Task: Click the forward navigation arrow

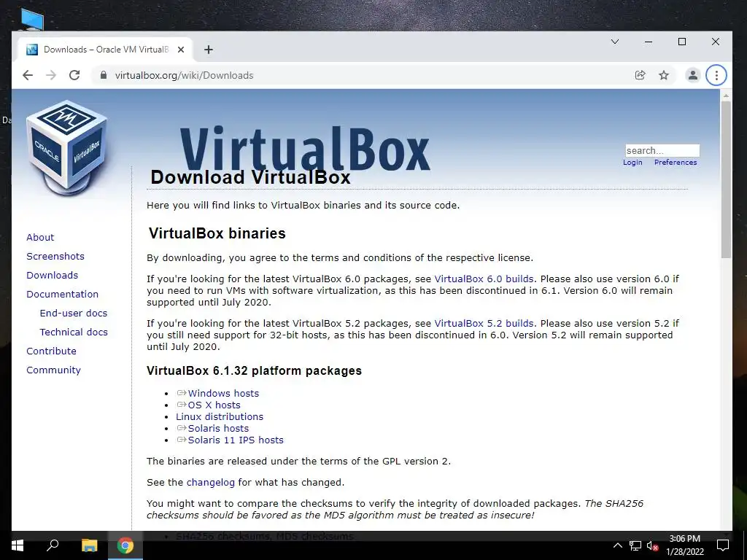Action: tap(51, 75)
